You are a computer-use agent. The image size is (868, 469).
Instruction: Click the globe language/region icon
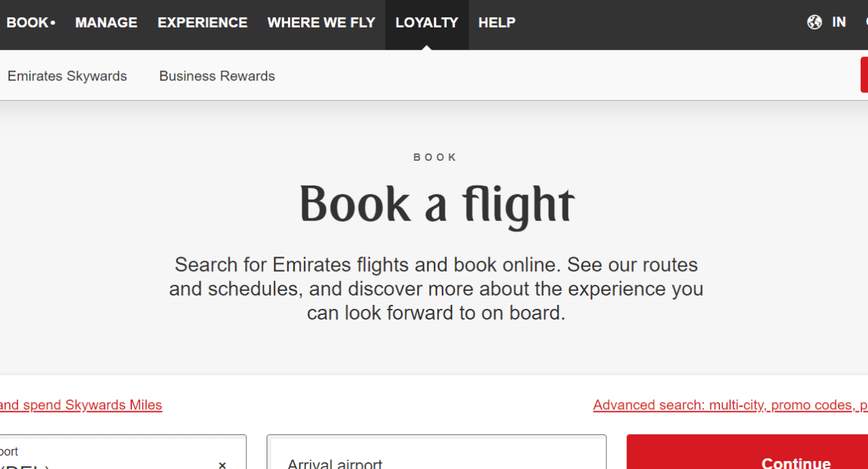(x=814, y=22)
